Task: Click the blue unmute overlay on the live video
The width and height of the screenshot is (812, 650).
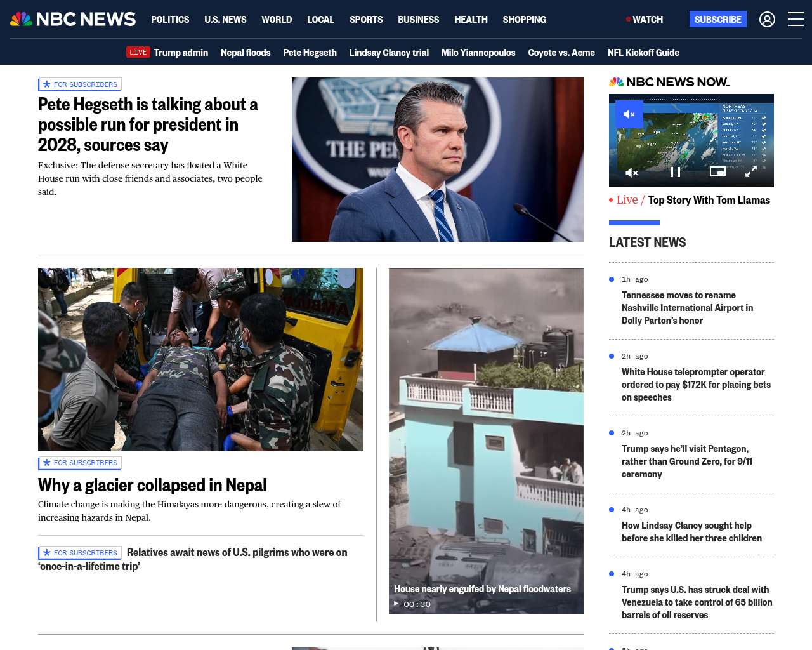Action: click(x=629, y=114)
